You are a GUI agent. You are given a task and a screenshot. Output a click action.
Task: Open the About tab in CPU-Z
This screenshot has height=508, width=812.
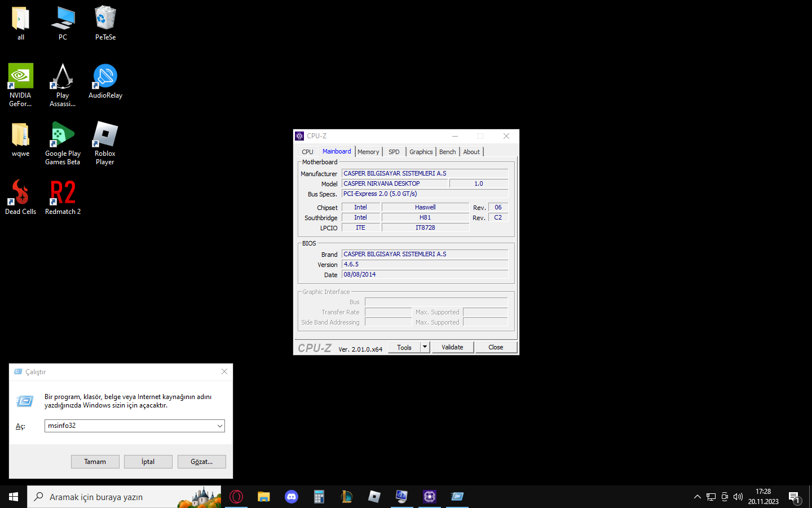[x=471, y=152]
